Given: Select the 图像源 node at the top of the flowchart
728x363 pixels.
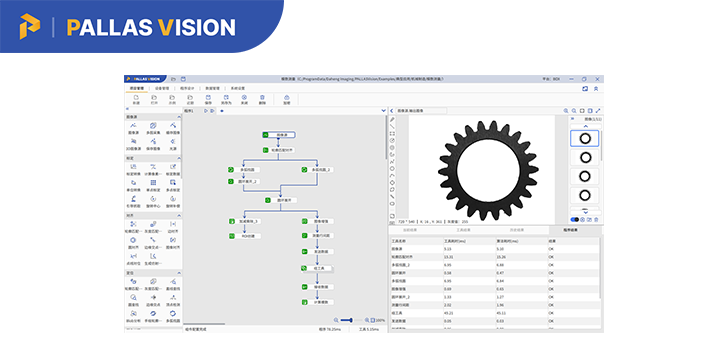Looking at the screenshot, I should tap(279, 135).
